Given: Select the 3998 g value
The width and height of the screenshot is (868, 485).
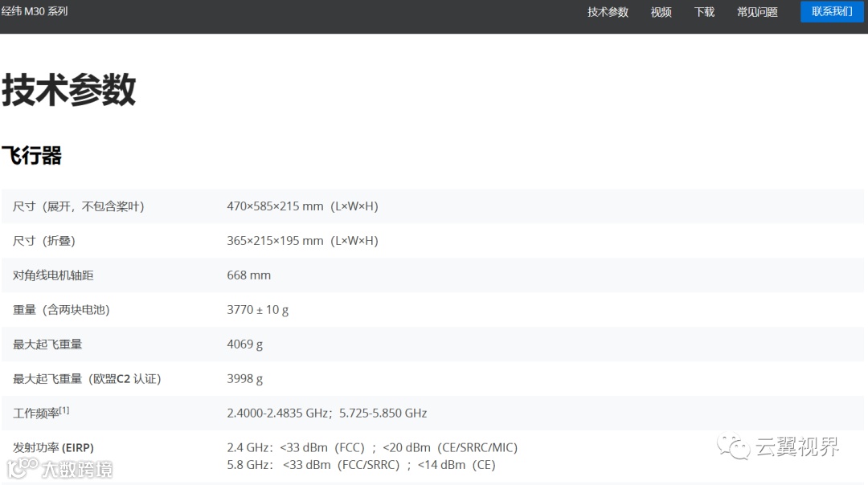Looking at the screenshot, I should (244, 379).
